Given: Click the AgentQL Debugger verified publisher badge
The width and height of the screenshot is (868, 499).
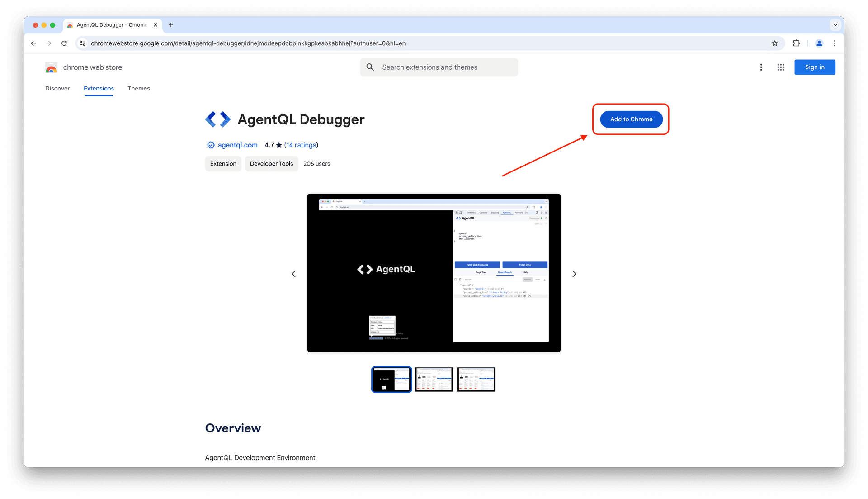Looking at the screenshot, I should 211,145.
